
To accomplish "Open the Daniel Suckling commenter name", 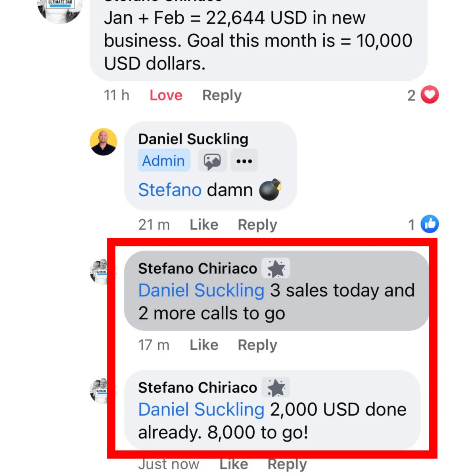I will pos(193,139).
